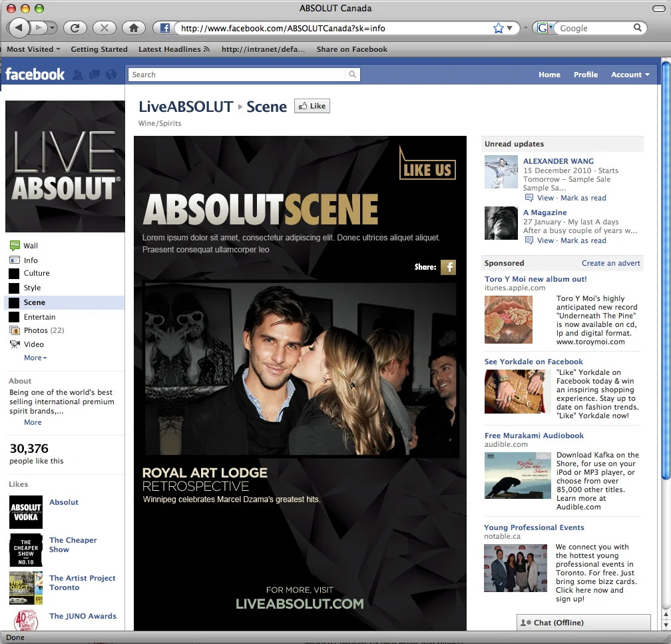671x644 pixels.
Task: Select the Style tab
Action: coord(32,288)
